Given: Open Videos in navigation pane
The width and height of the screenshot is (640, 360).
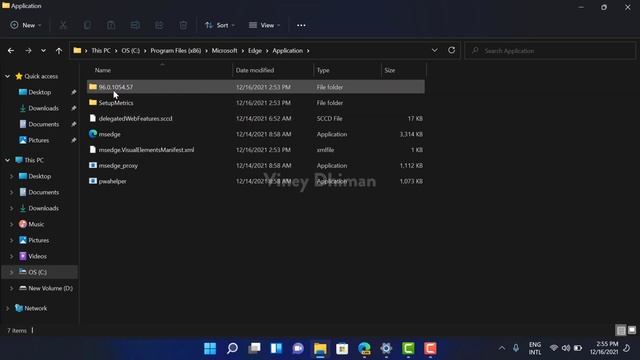Looking at the screenshot, I should tap(37, 256).
